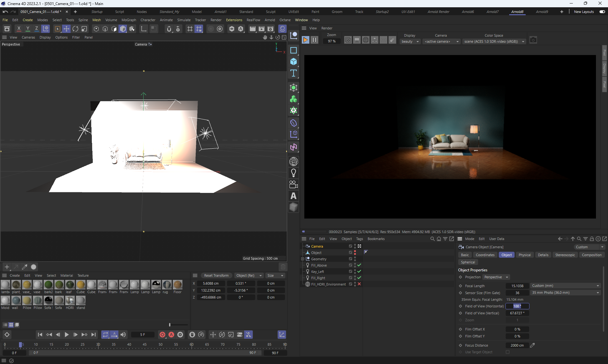
Task: Expand the Geometry object hierarchy
Action: 303,259
